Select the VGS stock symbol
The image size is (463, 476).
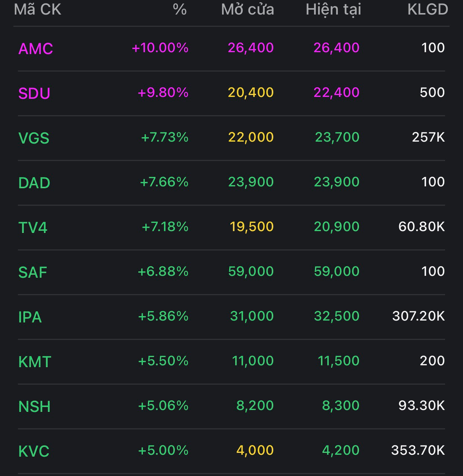34,138
